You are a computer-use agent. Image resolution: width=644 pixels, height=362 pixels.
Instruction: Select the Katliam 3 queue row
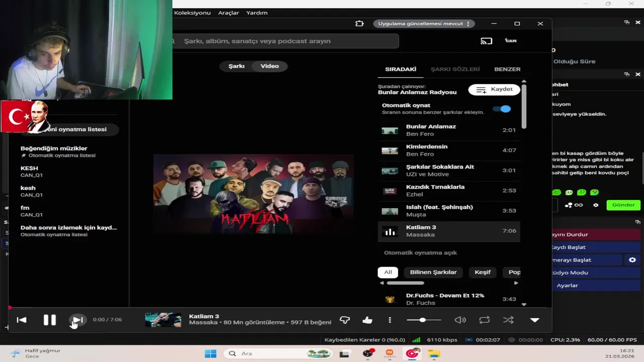[449, 231]
